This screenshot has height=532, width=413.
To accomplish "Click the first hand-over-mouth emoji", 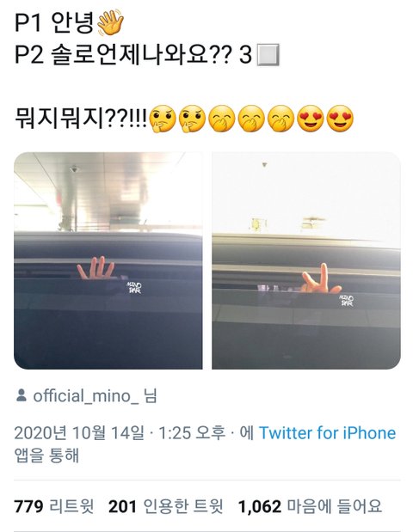I will point(222,119).
